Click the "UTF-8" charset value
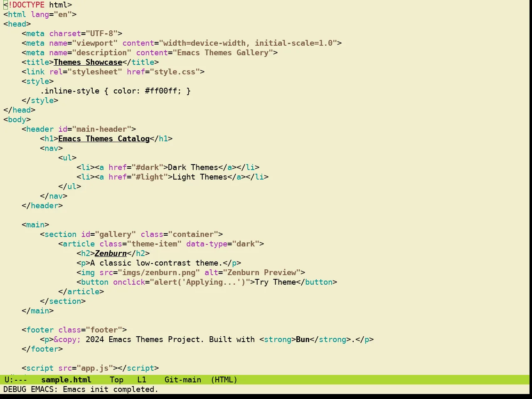532x399 pixels. click(x=101, y=34)
